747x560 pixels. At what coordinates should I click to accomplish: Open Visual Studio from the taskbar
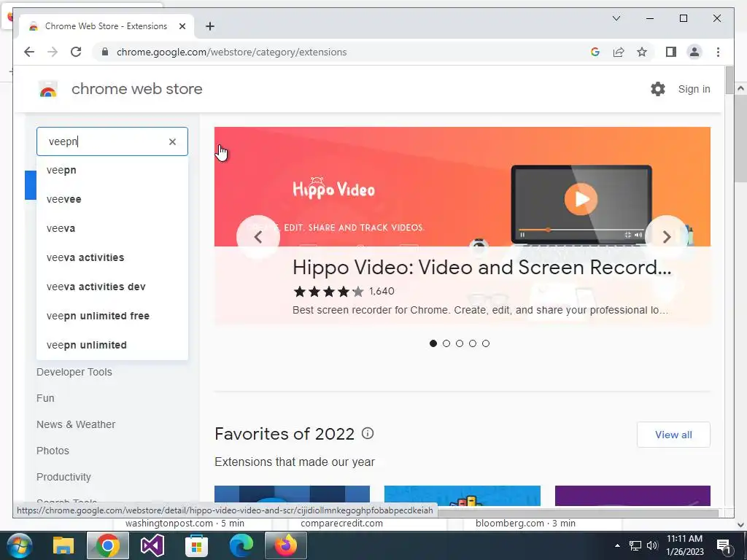[152, 545]
